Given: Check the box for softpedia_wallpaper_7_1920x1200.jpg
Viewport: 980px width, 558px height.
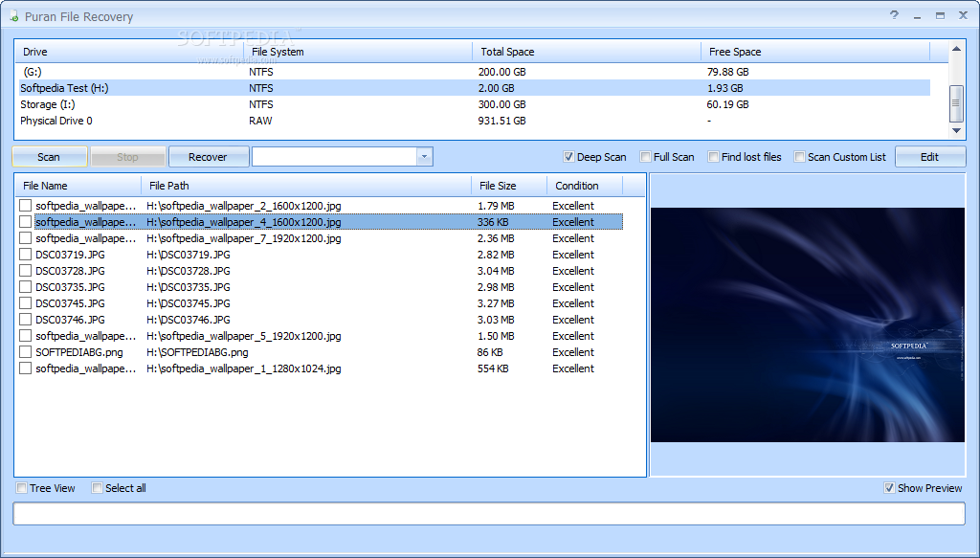Looking at the screenshot, I should (x=25, y=238).
